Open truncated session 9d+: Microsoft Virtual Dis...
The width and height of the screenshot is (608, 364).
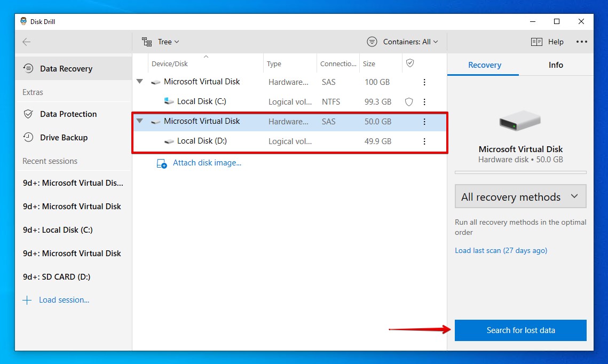coord(73,183)
